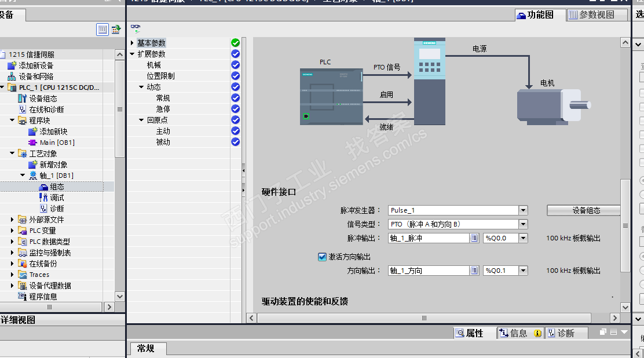Collapse the 工艺对象 folder
The height and width of the screenshot is (358, 644).
[x=12, y=153]
